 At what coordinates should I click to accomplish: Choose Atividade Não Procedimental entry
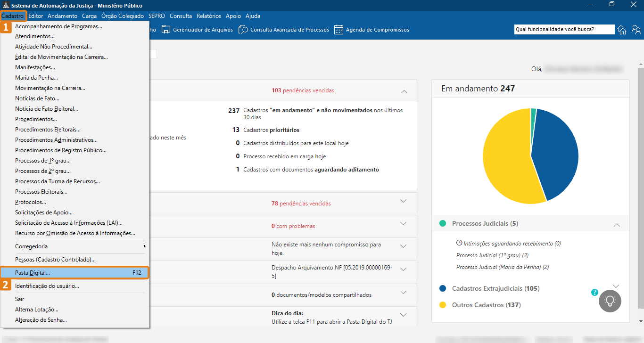coord(75,47)
